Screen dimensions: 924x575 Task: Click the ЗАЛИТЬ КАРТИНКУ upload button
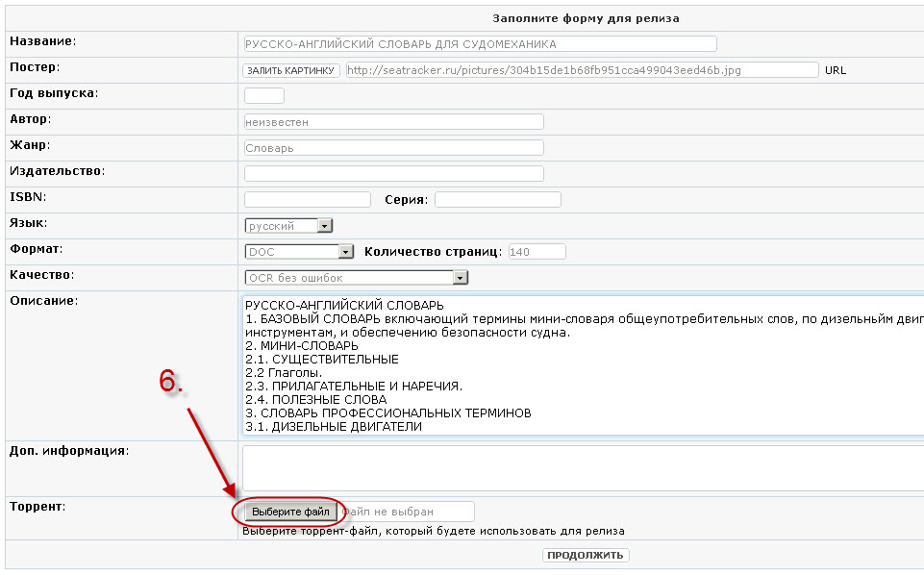(x=290, y=70)
